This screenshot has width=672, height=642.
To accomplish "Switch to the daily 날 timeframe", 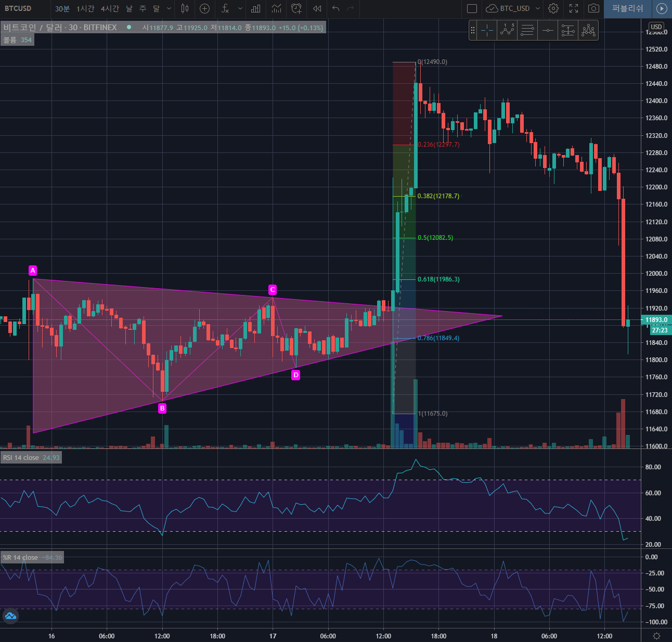I will point(129,8).
